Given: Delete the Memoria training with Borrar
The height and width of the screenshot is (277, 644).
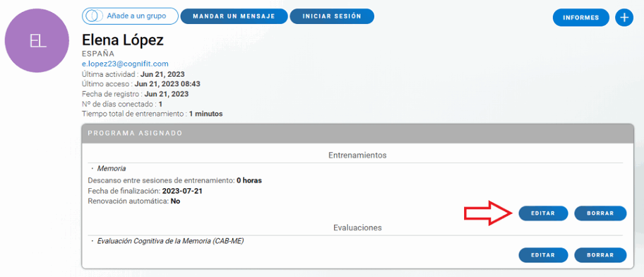Looking at the screenshot, I should click(600, 213).
